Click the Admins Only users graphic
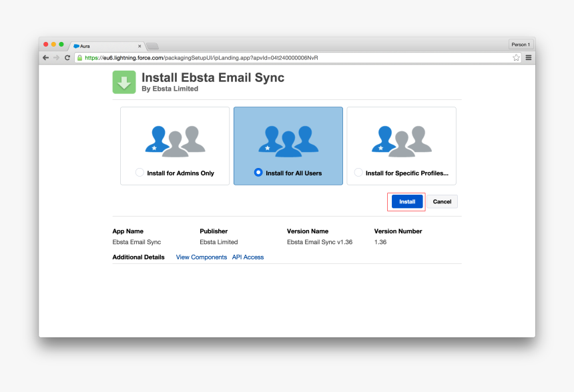This screenshot has height=392, width=574. coord(176,141)
